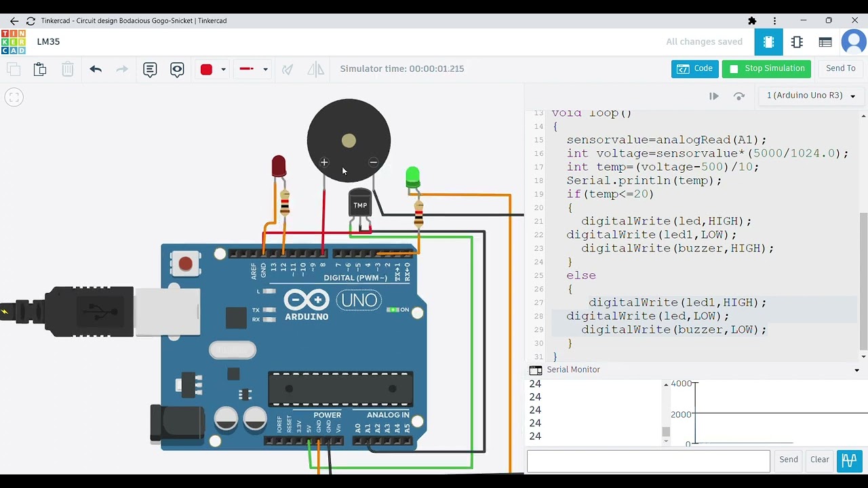The height and width of the screenshot is (488, 868).
Task: Click the Zoom to fit icon
Action: tap(14, 97)
